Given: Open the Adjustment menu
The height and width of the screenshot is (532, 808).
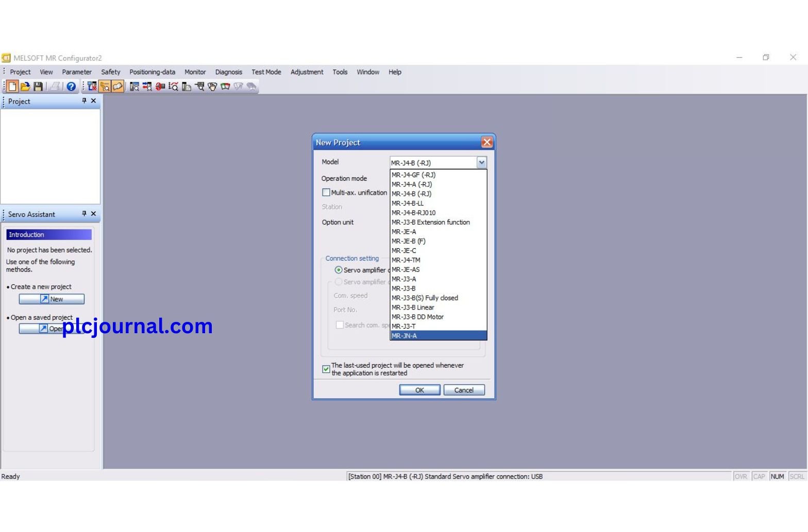Looking at the screenshot, I should click(x=307, y=72).
